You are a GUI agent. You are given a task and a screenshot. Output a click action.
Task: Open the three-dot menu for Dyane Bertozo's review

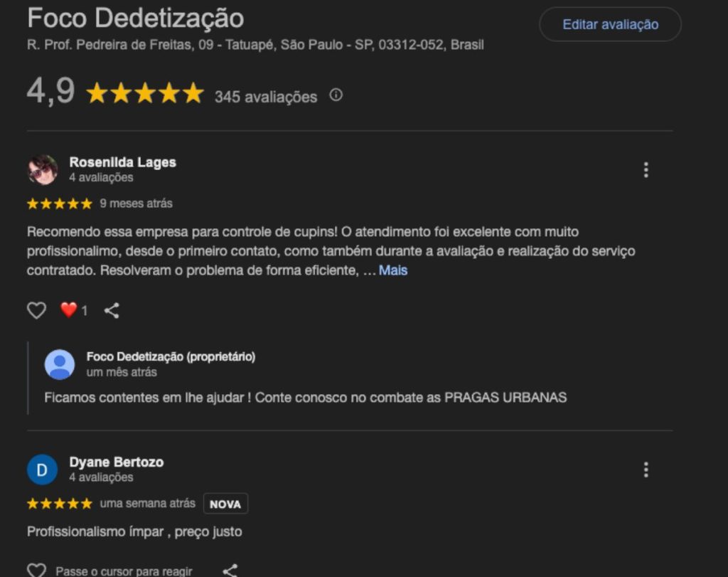[x=646, y=470]
